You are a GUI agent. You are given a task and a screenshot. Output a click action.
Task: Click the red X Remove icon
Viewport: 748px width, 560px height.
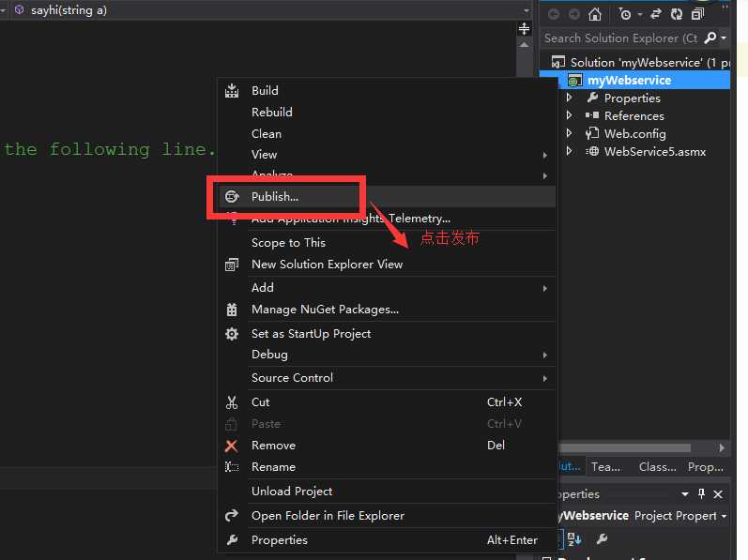point(232,446)
